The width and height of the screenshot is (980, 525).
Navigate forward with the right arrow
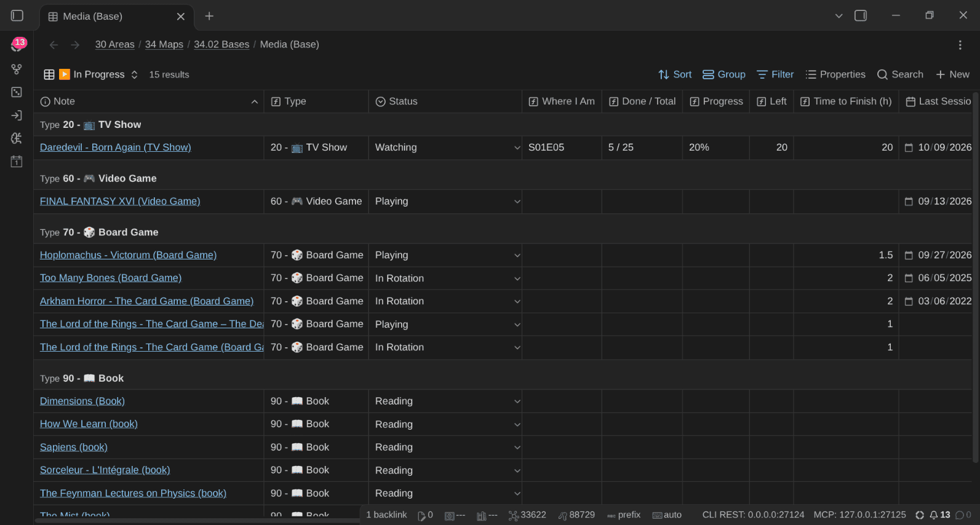coord(75,45)
